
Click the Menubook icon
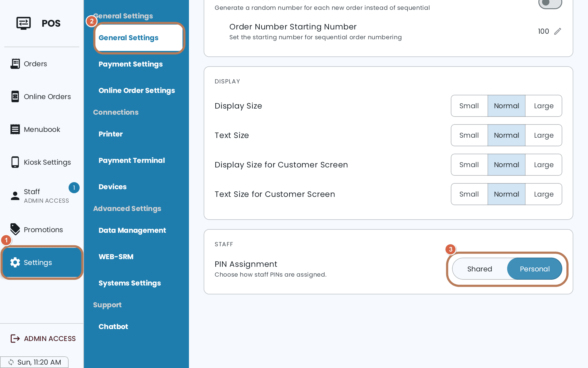coord(15,129)
